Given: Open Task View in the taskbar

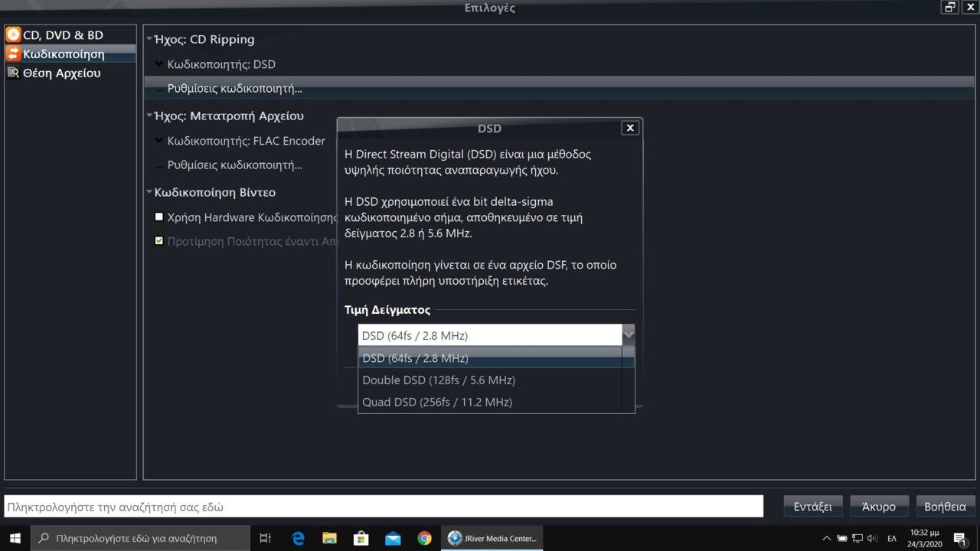Looking at the screenshot, I should coord(265,538).
